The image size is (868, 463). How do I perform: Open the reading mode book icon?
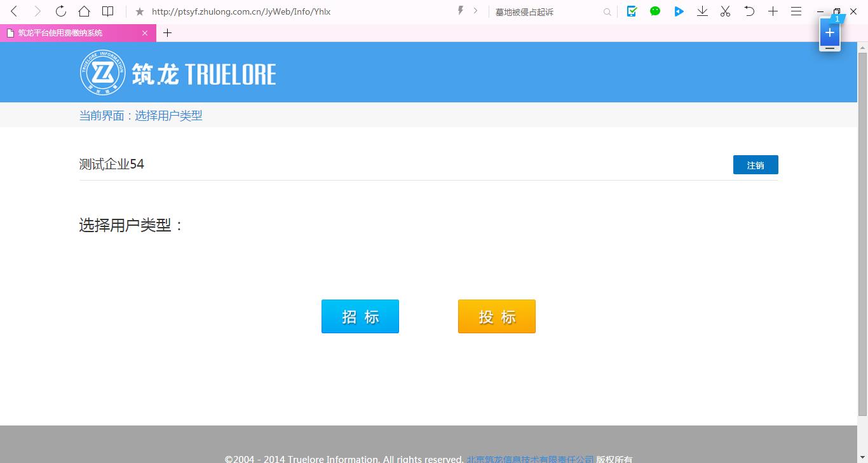pyautogui.click(x=108, y=11)
